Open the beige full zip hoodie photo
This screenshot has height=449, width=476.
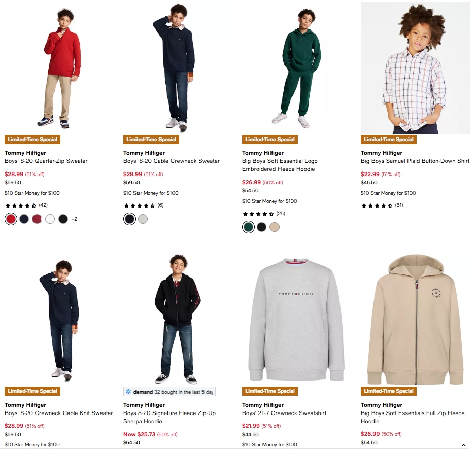click(x=415, y=320)
